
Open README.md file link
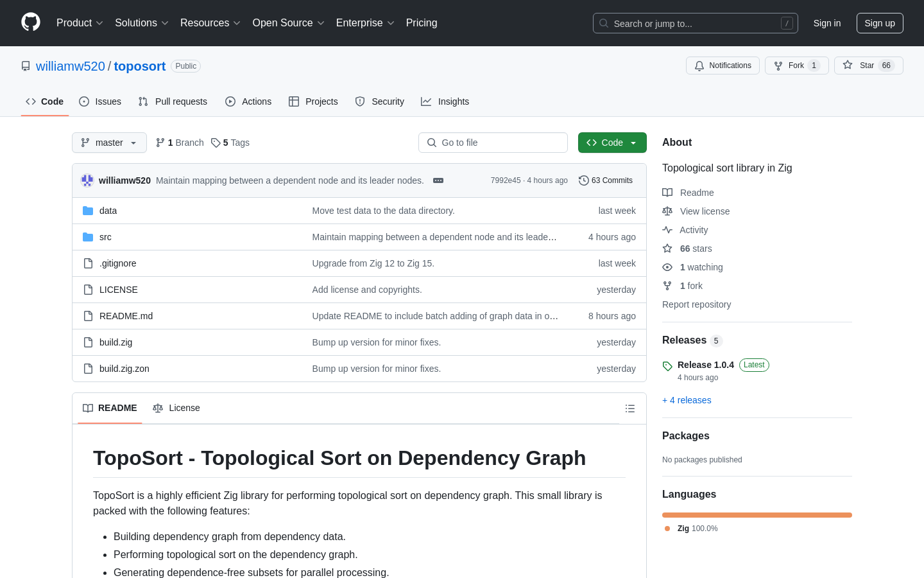click(126, 316)
